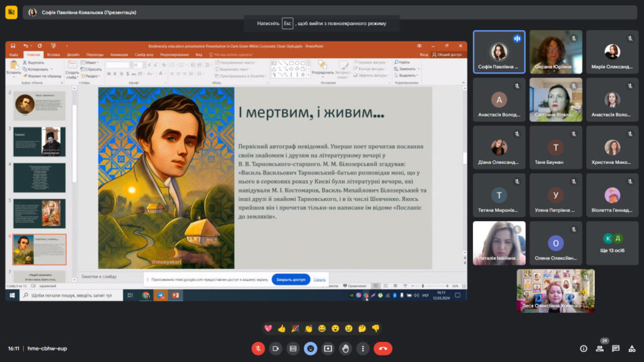Turn on the camera
The height and width of the screenshot is (362, 644).
click(275, 348)
